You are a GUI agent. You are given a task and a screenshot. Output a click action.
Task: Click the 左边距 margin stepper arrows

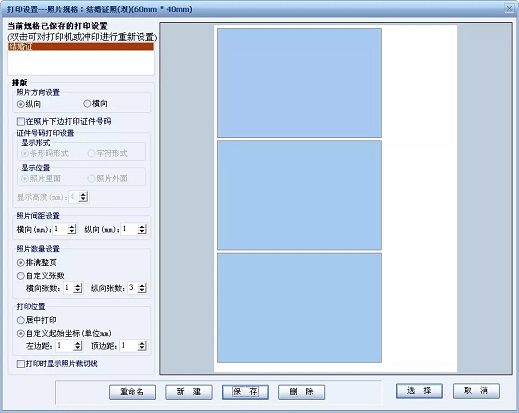point(78,346)
